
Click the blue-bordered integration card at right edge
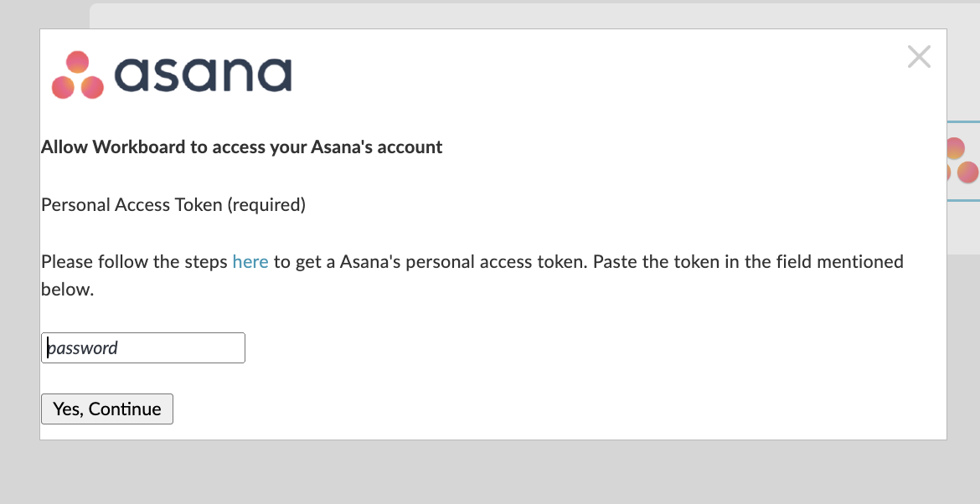point(963,161)
